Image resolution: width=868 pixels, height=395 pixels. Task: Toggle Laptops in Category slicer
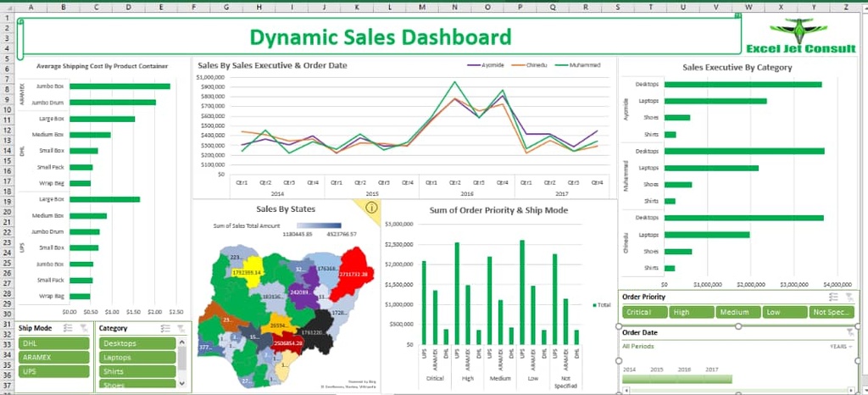[137, 358]
